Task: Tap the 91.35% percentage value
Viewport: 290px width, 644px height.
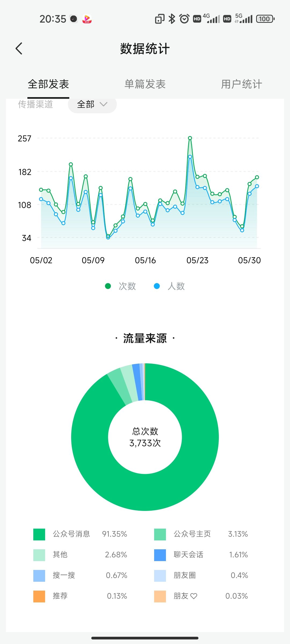Action: [114, 534]
